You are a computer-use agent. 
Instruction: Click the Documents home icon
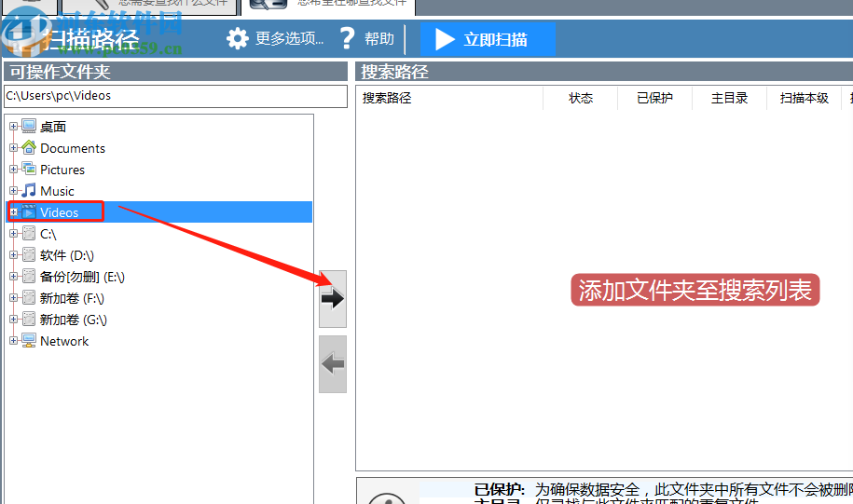pyautogui.click(x=29, y=147)
